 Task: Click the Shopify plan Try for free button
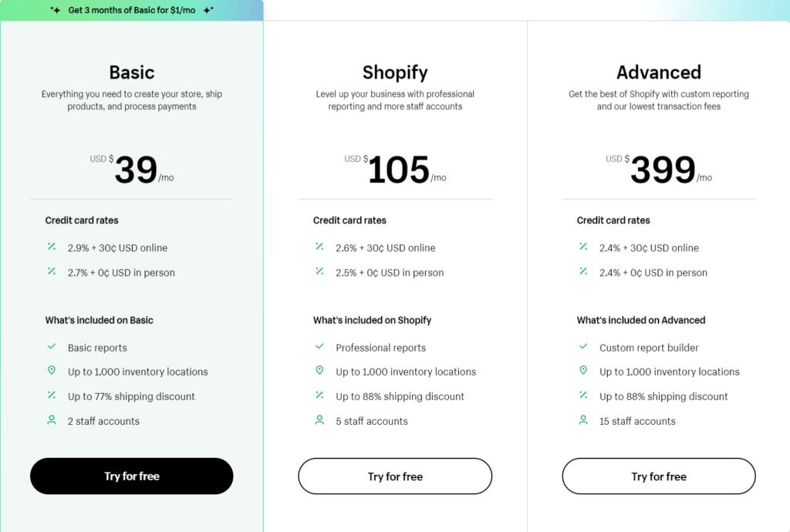pyautogui.click(x=395, y=476)
